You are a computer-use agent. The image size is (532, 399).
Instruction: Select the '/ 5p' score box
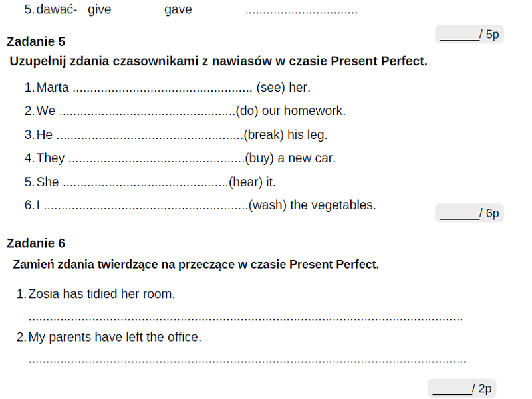pyautogui.click(x=469, y=35)
